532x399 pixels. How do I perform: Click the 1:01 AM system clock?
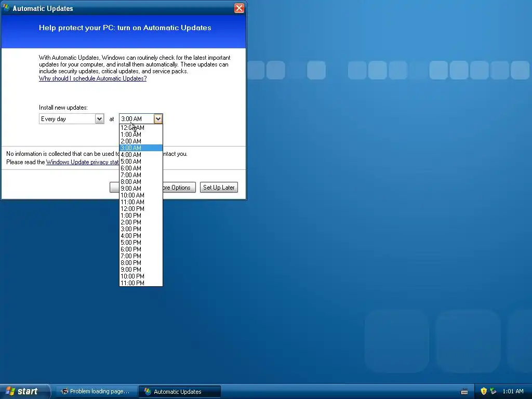[513, 391]
